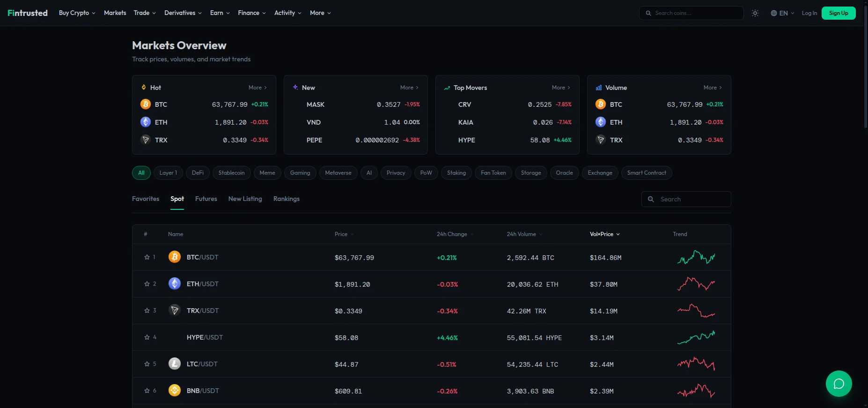Screen dimensions: 868x408
Task: Favorite BTC/USDT with the star
Action: click(147, 257)
